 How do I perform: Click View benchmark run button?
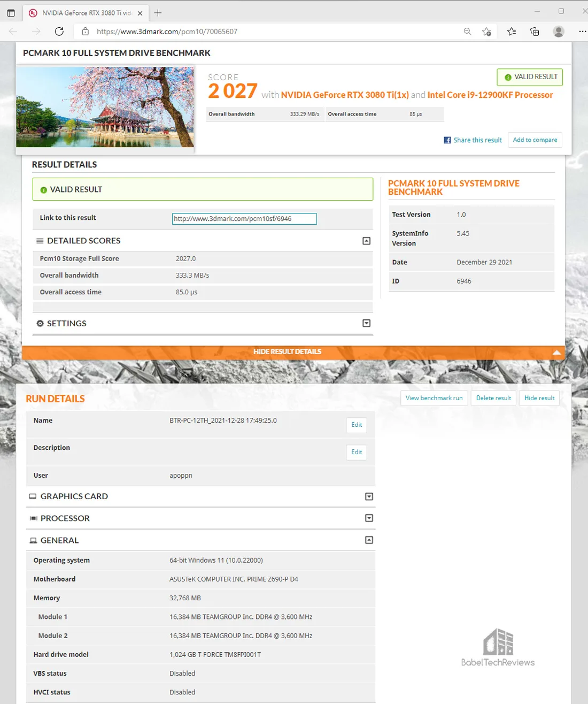point(434,398)
